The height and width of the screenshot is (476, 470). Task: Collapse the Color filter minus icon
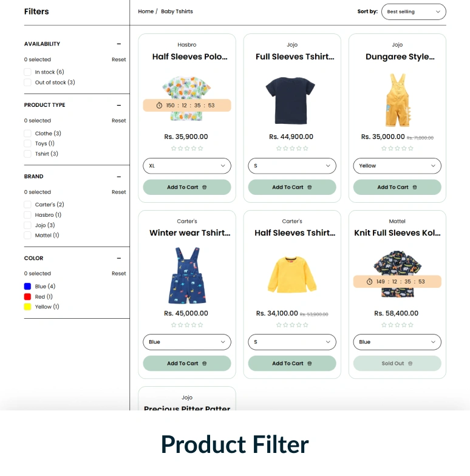pyautogui.click(x=119, y=259)
